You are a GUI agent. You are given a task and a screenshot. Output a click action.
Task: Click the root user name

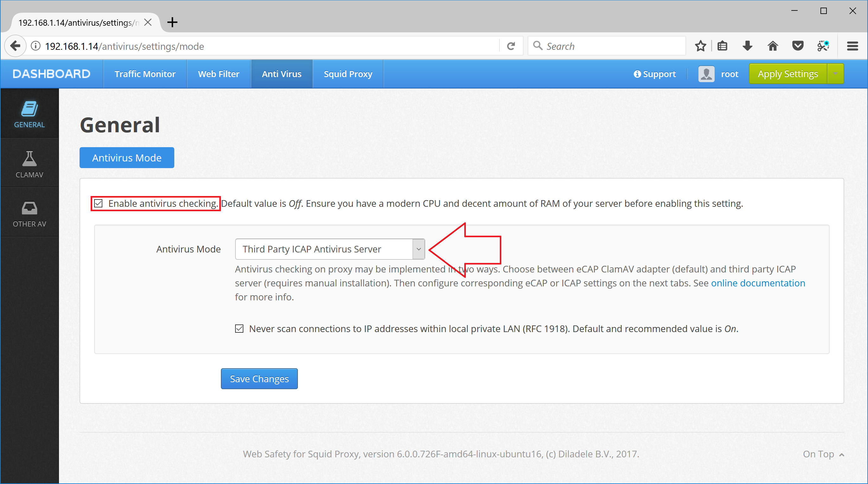pos(730,74)
